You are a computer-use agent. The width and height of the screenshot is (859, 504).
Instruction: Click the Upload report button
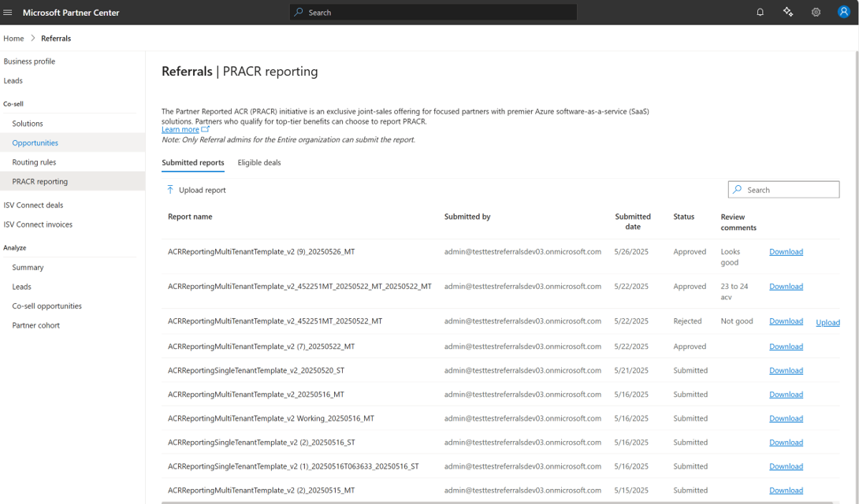click(196, 190)
